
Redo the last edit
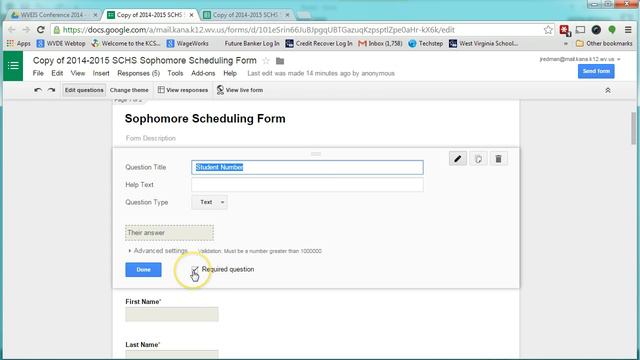pyautogui.click(x=51, y=90)
